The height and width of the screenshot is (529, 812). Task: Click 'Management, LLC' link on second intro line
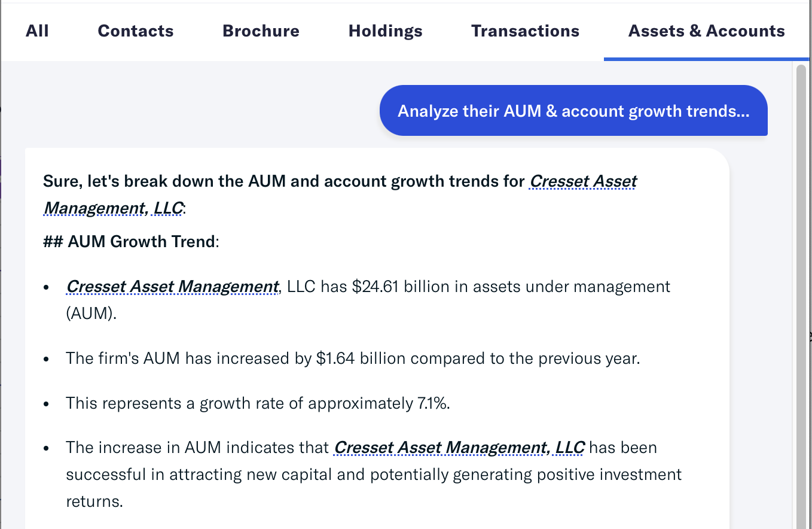(x=113, y=208)
